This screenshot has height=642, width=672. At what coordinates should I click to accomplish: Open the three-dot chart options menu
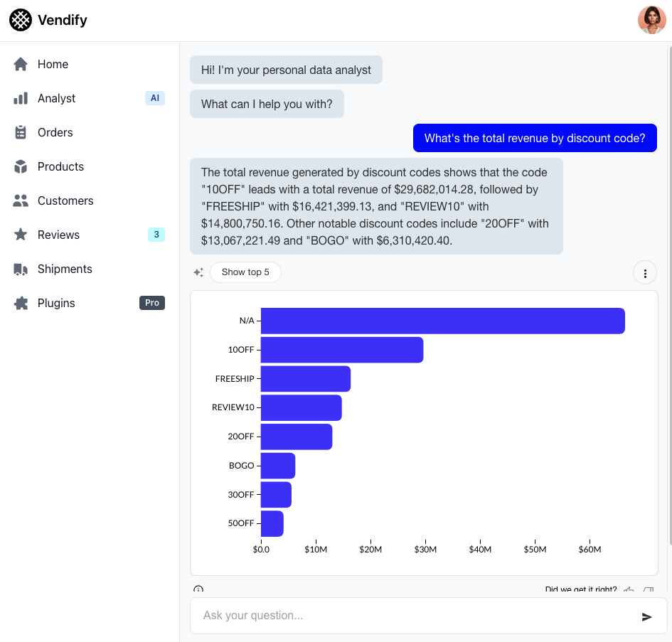(645, 272)
